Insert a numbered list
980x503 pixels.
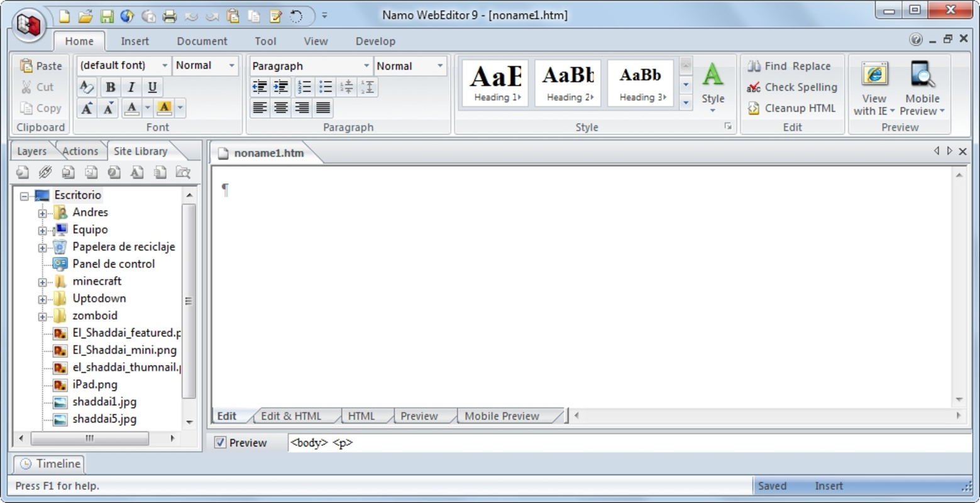(x=304, y=87)
